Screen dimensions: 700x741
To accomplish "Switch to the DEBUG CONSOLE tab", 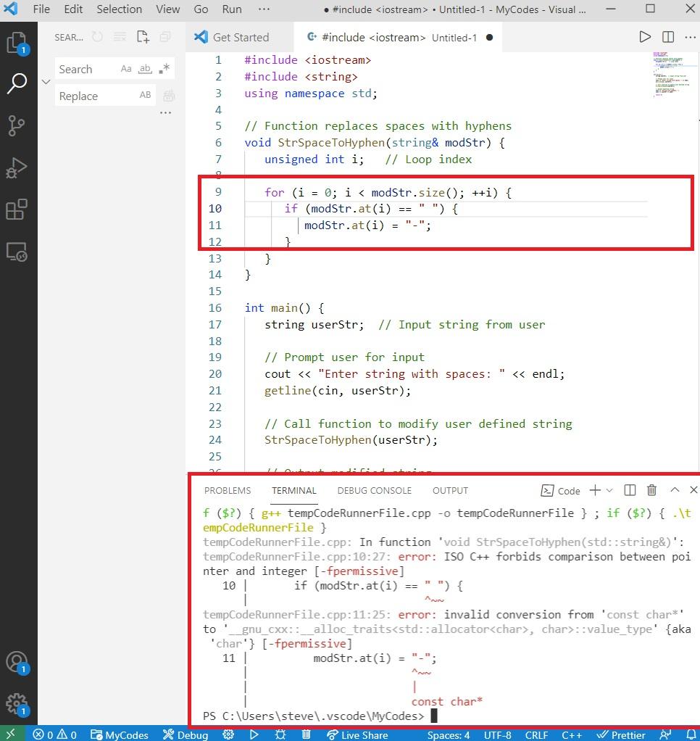I will [374, 491].
